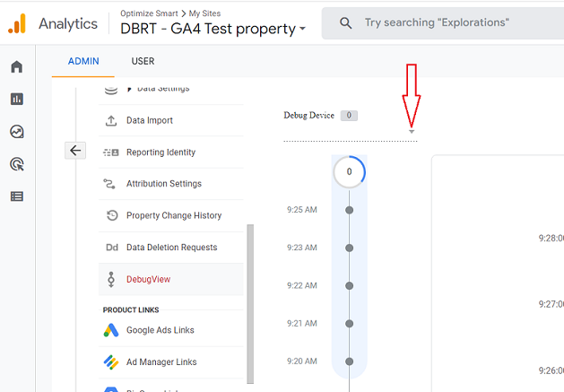Click the back arrow collapse button
The width and height of the screenshot is (564, 392).
tap(75, 150)
